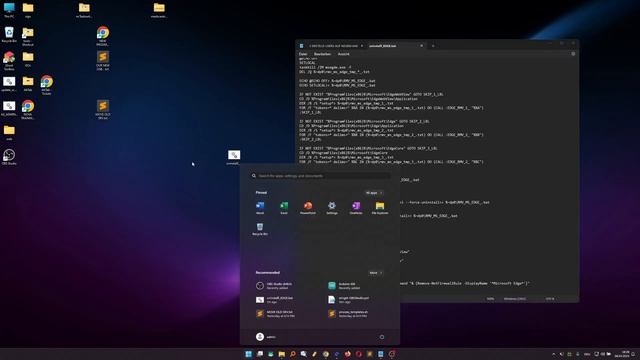
Task: Add a new tab in Notepad
Action: (x=433, y=46)
